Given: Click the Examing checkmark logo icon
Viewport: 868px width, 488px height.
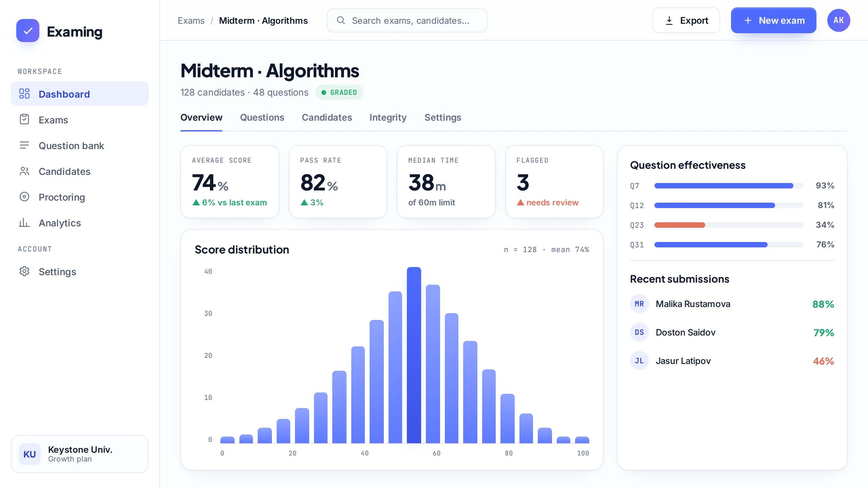Looking at the screenshot, I should coord(28,30).
